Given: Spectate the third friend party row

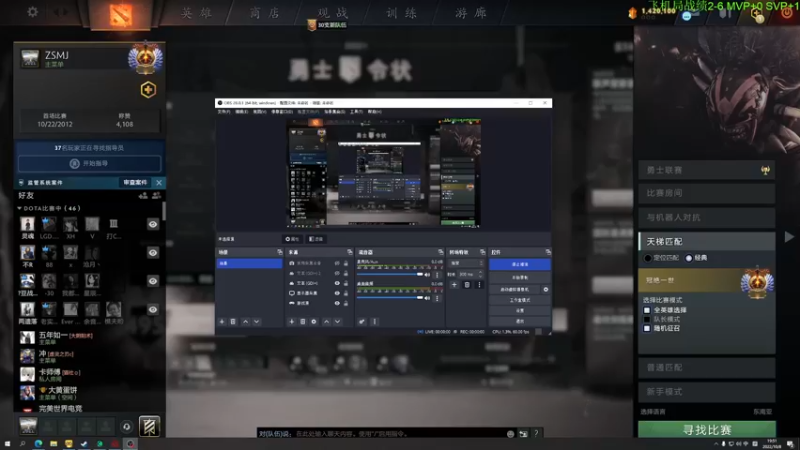Looking at the screenshot, I should (153, 281).
